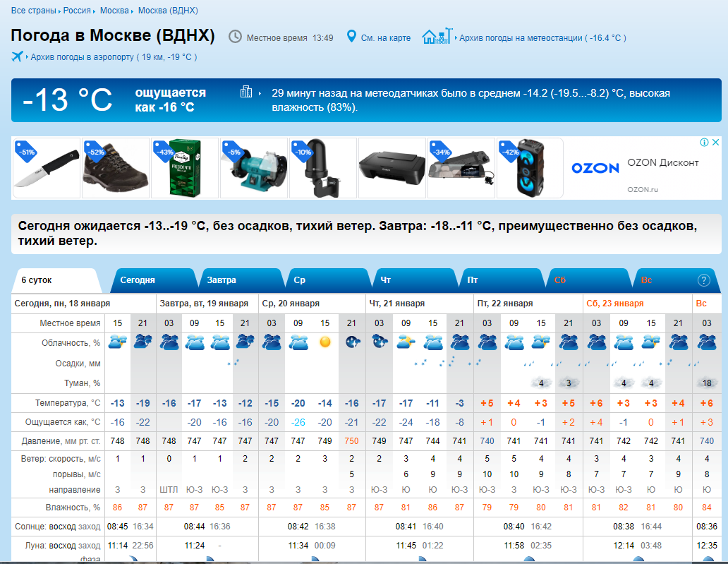Screen dimensions: 728x564
Task: Click moonset time 22:56
Action: click(142, 546)
